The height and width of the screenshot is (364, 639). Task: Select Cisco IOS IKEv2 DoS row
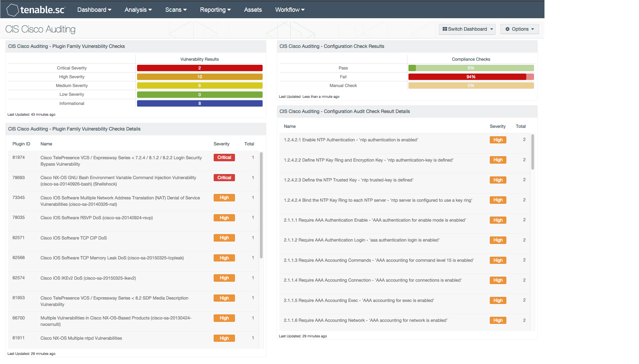[133, 281]
